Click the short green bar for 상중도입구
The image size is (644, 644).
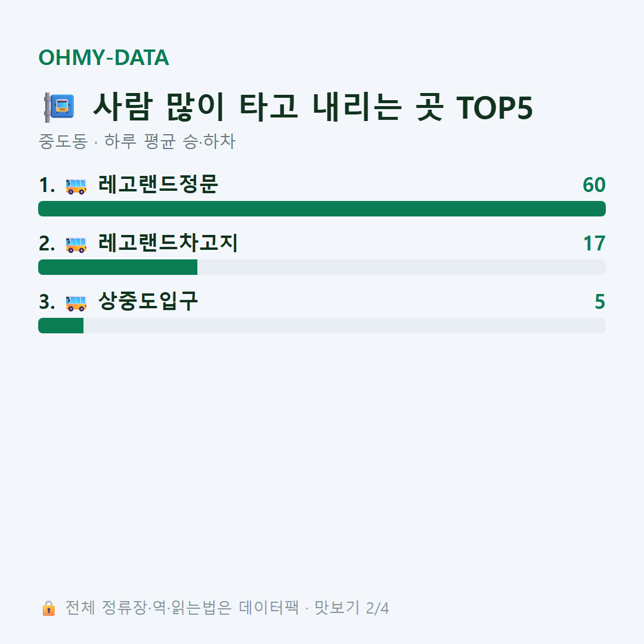[61, 326]
